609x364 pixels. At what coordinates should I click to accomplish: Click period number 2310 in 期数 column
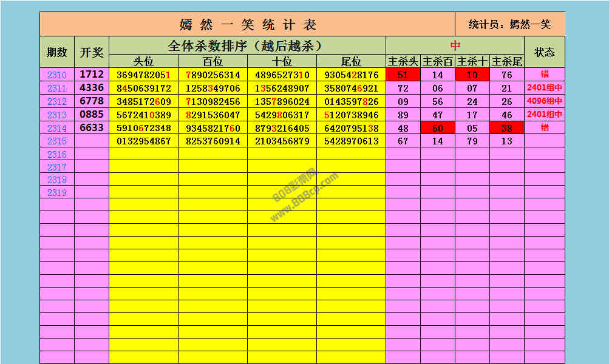pyautogui.click(x=56, y=75)
